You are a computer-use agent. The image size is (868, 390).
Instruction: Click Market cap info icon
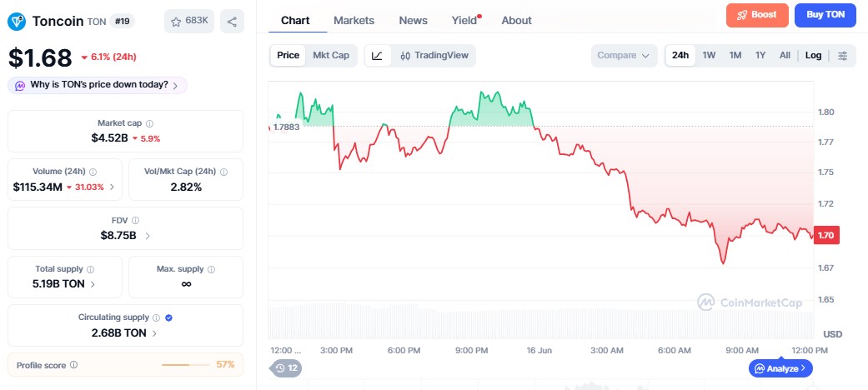[149, 123]
